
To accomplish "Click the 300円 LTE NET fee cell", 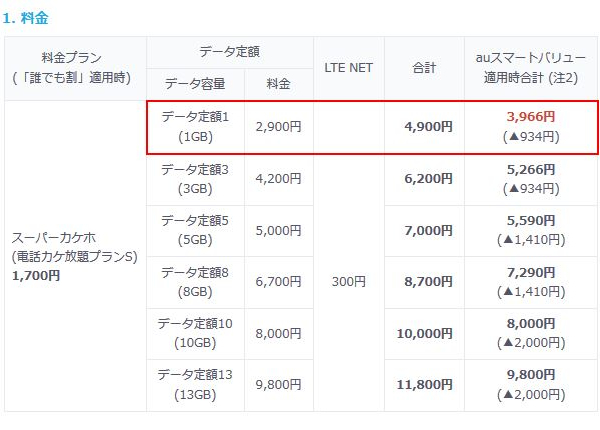I will click(348, 282).
